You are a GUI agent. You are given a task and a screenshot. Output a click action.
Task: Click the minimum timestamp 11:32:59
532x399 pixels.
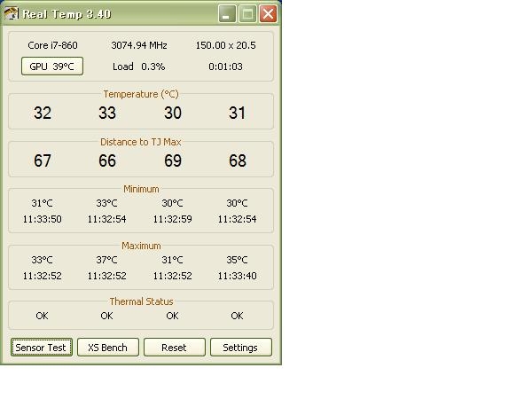coord(172,219)
